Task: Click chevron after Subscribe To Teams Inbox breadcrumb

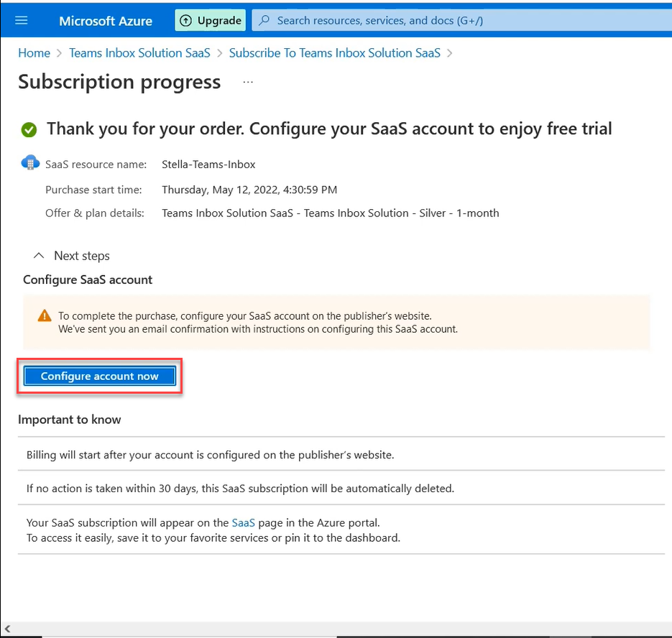Action: (x=449, y=53)
